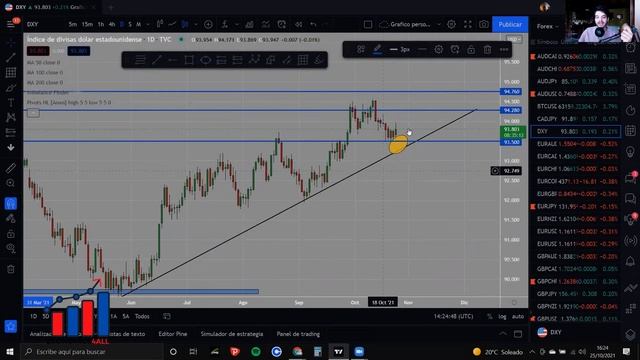
Task: Create an alert with the clock icon
Action: [282, 24]
